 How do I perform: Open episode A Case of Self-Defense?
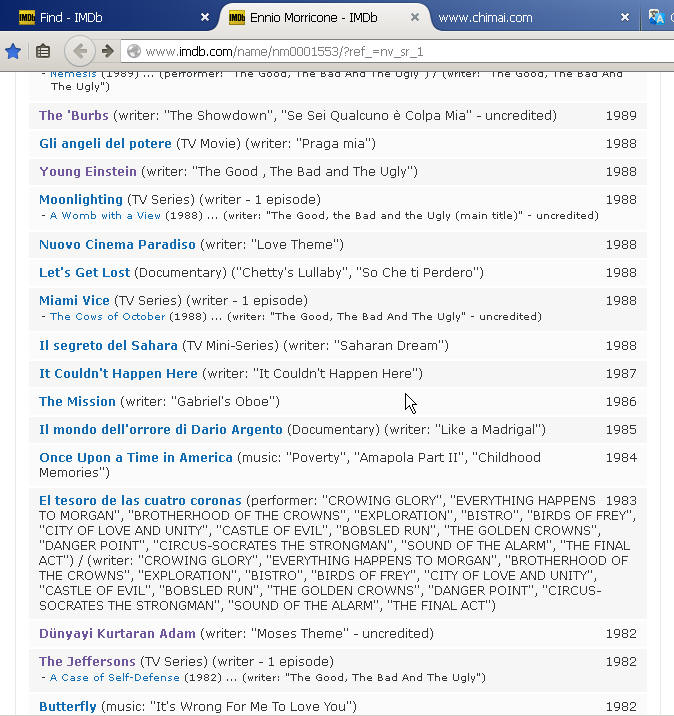(115, 678)
